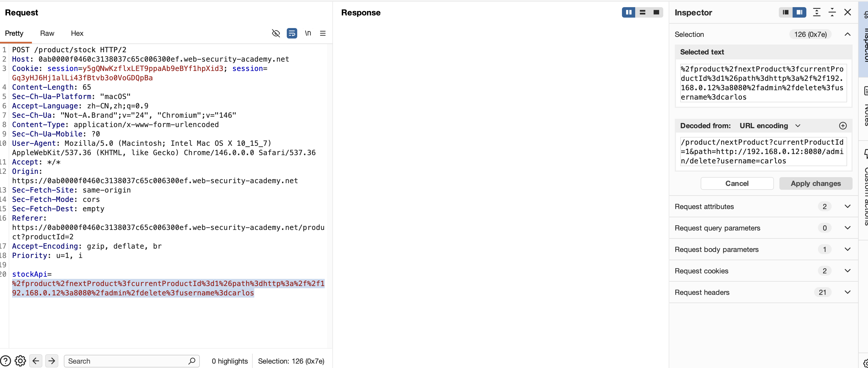The image size is (868, 368).
Task: Select stacked horizontal Response layout icon
Action: tap(642, 12)
